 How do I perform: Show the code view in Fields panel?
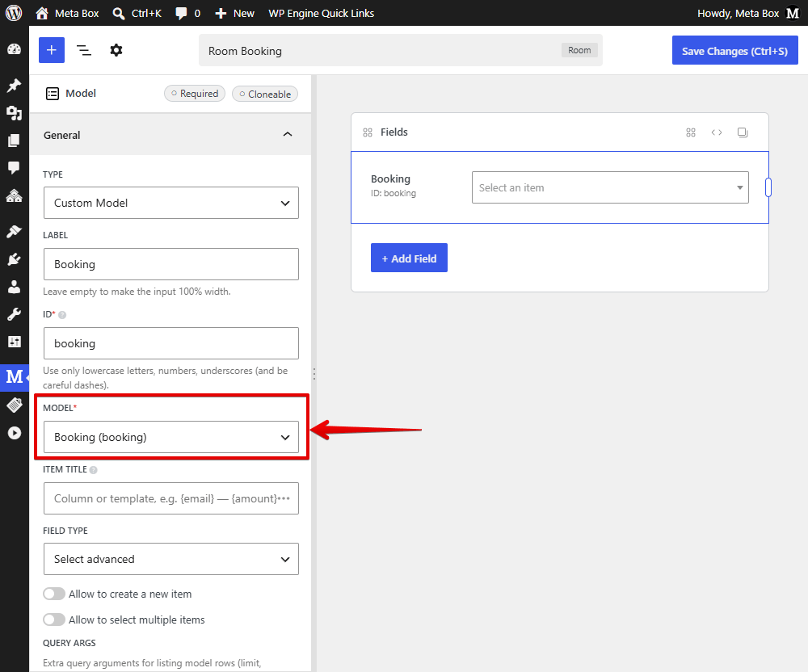coord(716,132)
